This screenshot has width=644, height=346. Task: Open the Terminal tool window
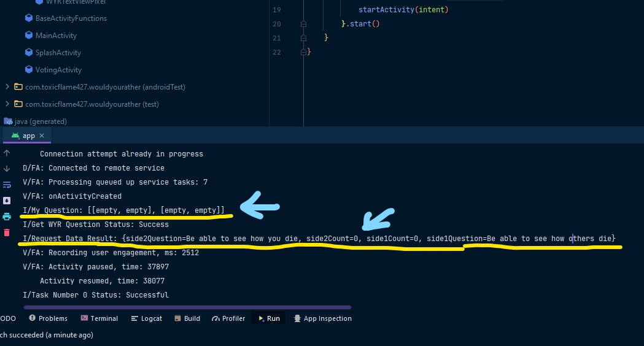[x=99, y=318]
